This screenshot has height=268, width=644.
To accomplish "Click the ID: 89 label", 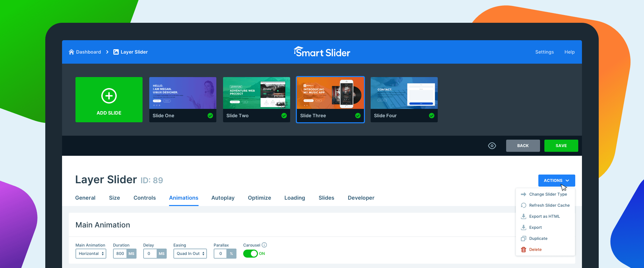I will coord(152,181).
